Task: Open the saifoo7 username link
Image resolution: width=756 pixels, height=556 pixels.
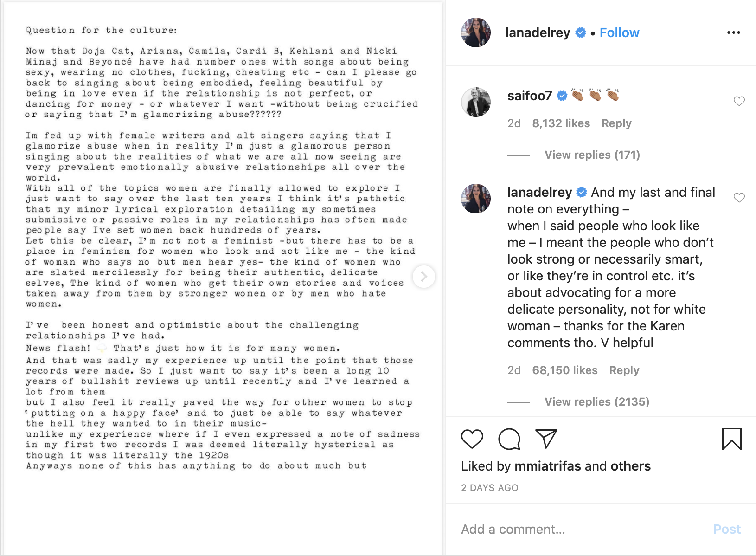Action: (x=529, y=96)
